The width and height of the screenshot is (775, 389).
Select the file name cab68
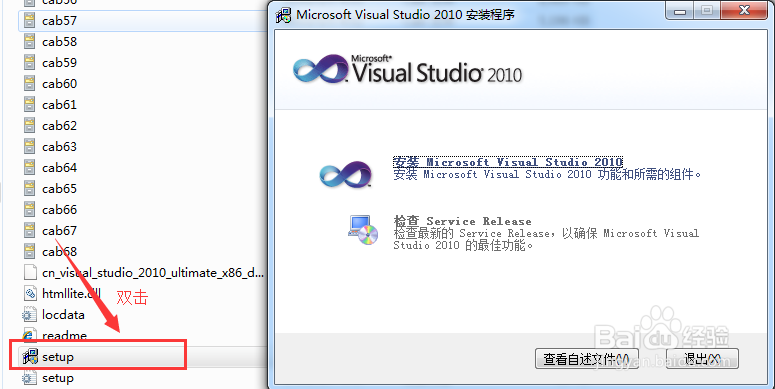(x=60, y=252)
